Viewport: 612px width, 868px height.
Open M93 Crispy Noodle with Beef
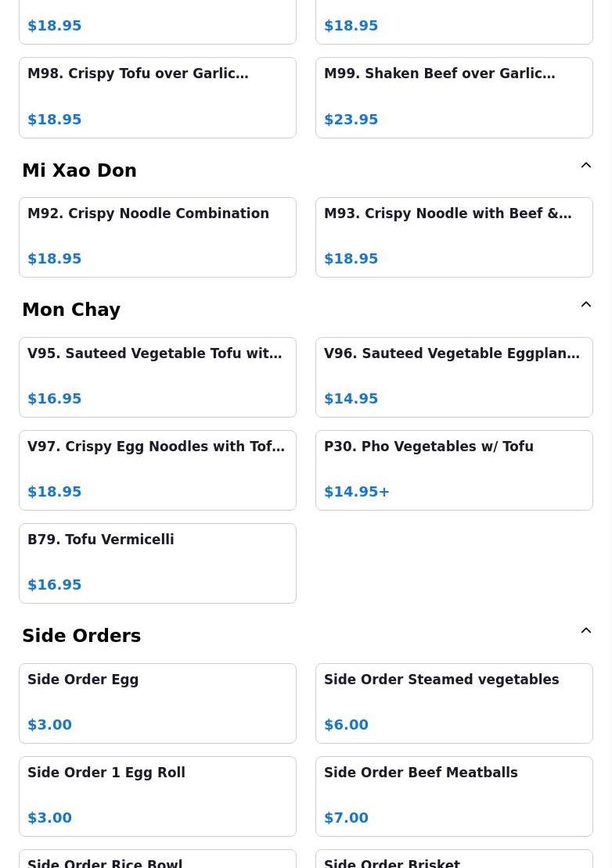pos(454,237)
